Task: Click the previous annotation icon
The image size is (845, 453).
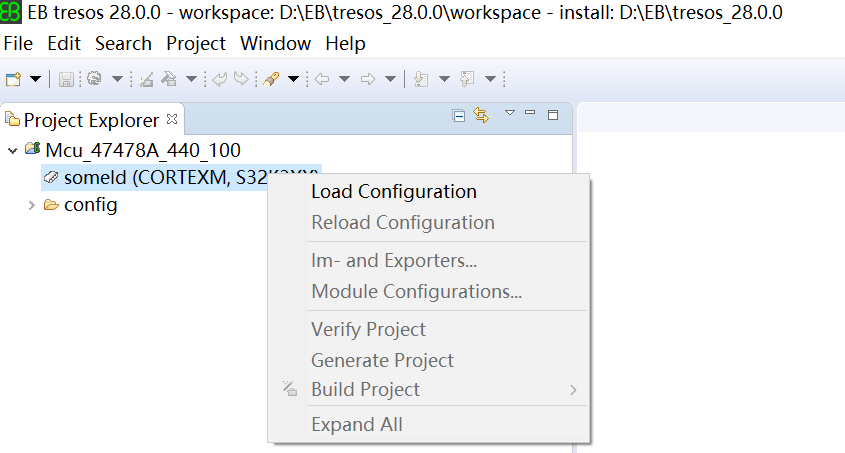Action: click(x=467, y=79)
